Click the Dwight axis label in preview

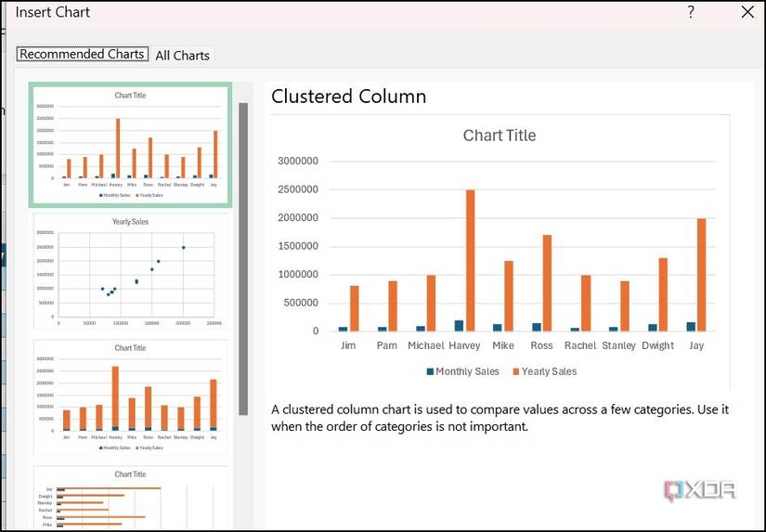[x=657, y=345]
